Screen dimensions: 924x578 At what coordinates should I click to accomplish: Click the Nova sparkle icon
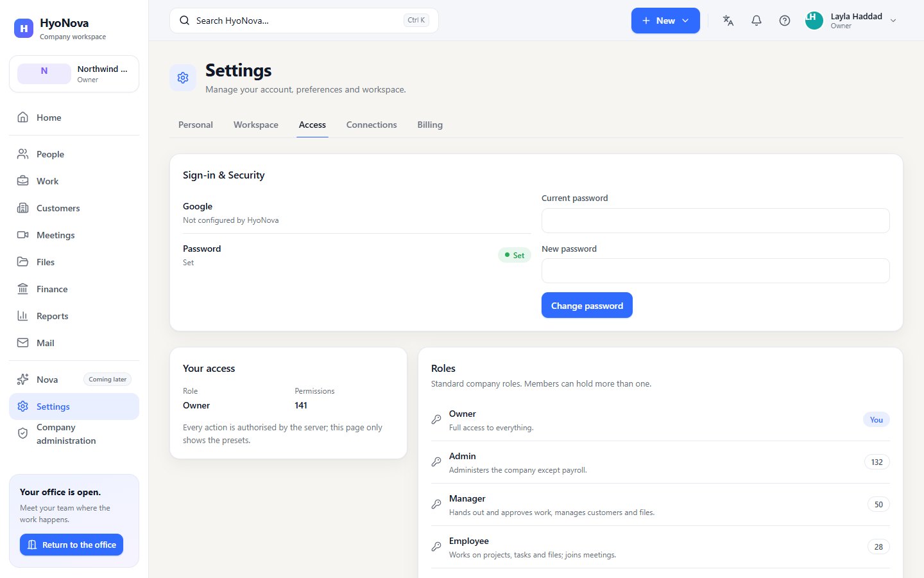pos(23,380)
